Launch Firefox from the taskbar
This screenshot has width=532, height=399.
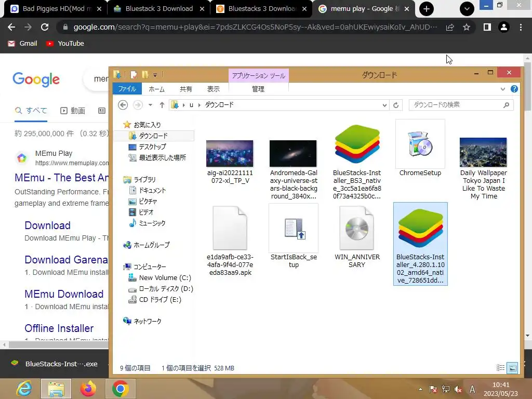(88, 389)
